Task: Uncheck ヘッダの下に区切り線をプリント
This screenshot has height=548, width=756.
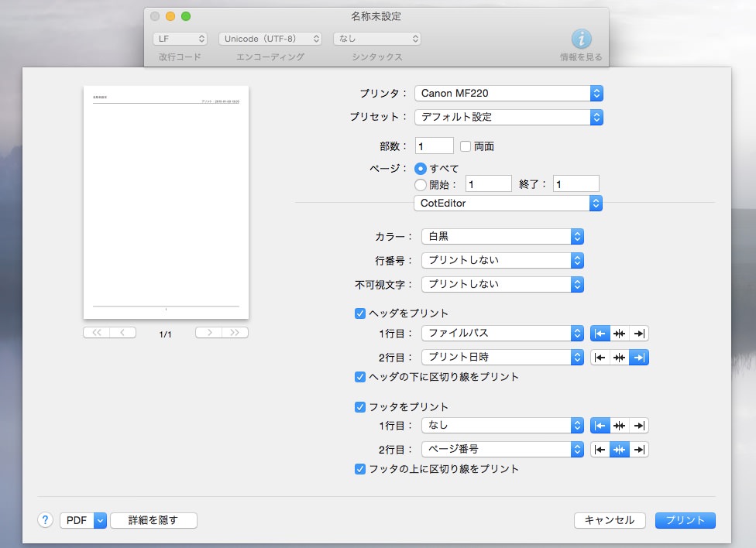Action: coord(359,377)
